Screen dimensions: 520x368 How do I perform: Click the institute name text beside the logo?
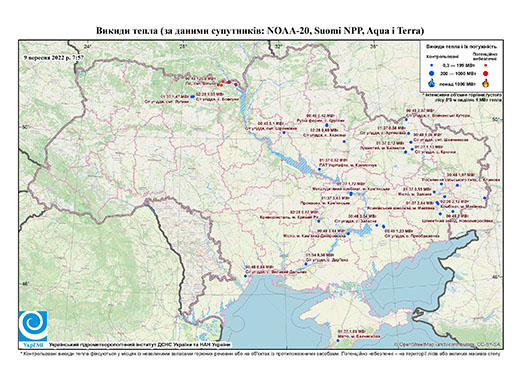tap(140, 344)
